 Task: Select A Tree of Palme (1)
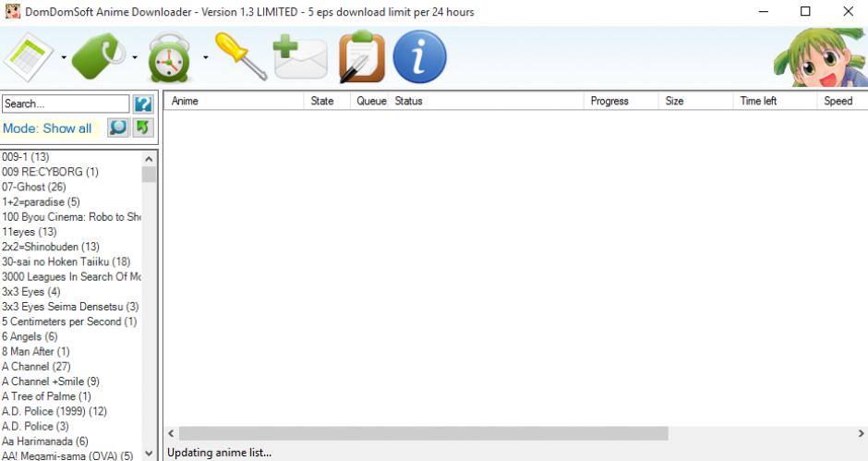click(x=71, y=396)
